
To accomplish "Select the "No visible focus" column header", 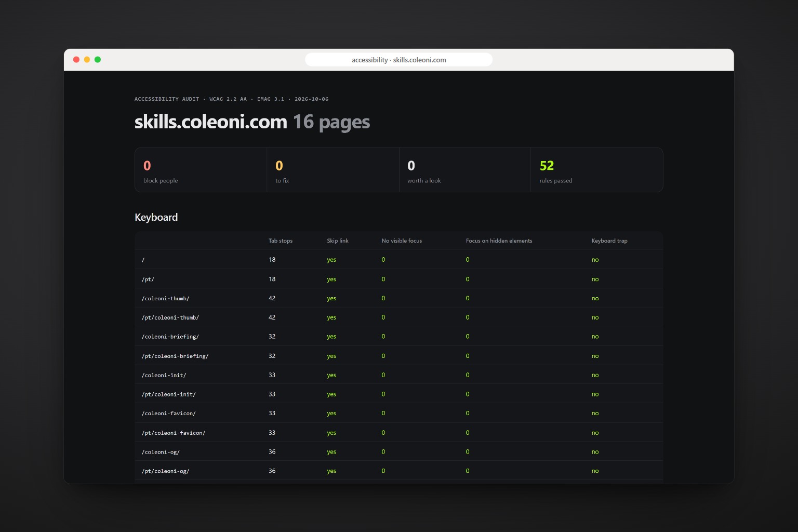I will (402, 241).
